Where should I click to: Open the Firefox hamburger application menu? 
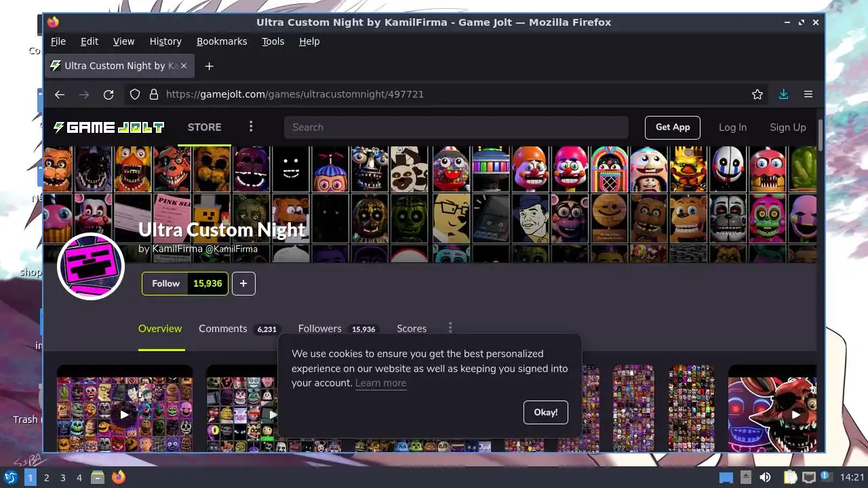pyautogui.click(x=808, y=94)
